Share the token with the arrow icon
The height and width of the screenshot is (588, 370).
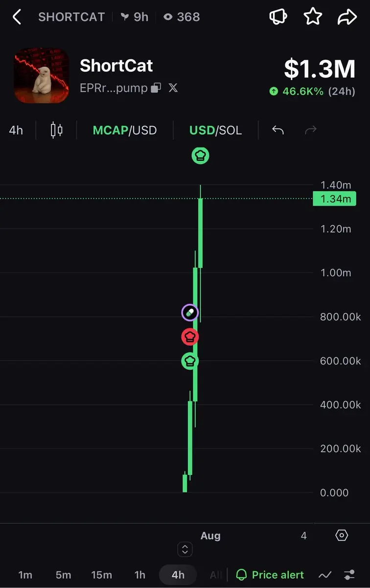point(347,17)
